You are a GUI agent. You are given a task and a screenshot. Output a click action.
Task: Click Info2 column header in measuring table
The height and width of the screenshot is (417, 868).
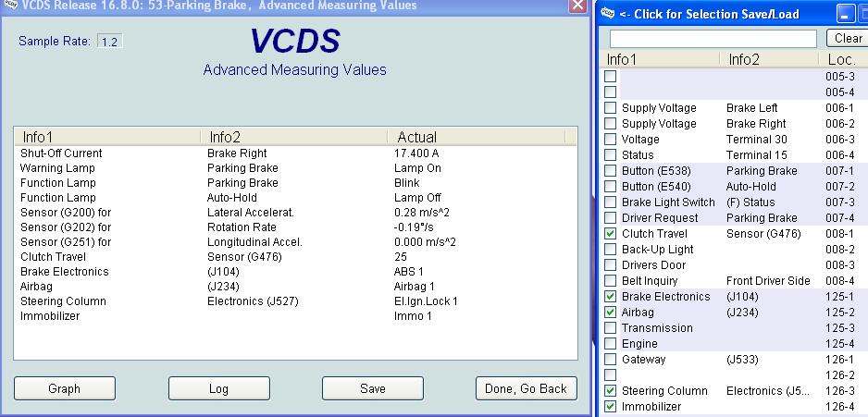294,137
